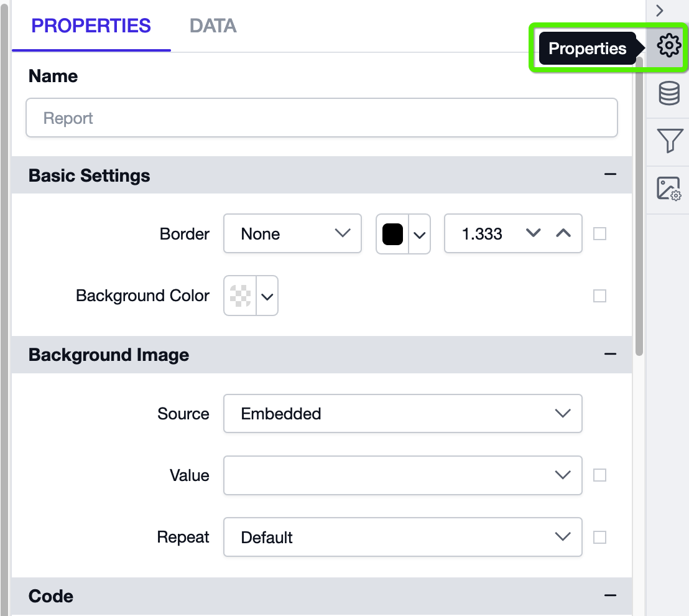Screen dimensions: 689x616
Task: Click the properties panel vertical scrollbar
Action: pos(639,207)
